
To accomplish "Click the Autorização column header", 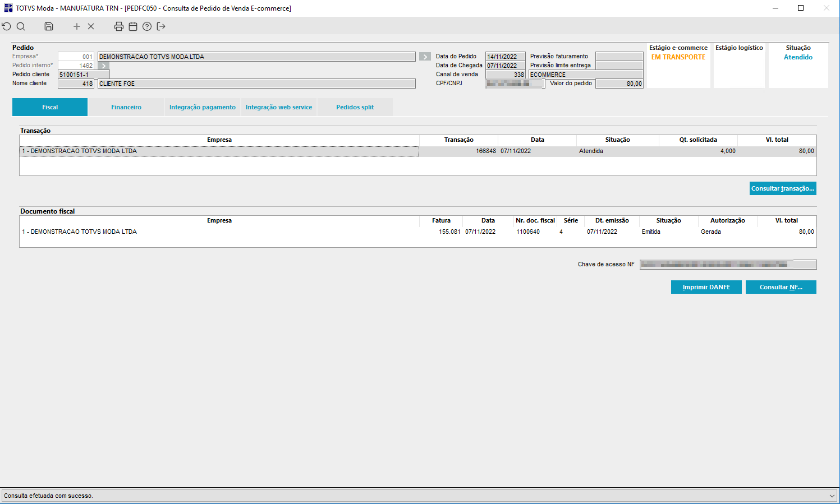I will [x=728, y=221].
